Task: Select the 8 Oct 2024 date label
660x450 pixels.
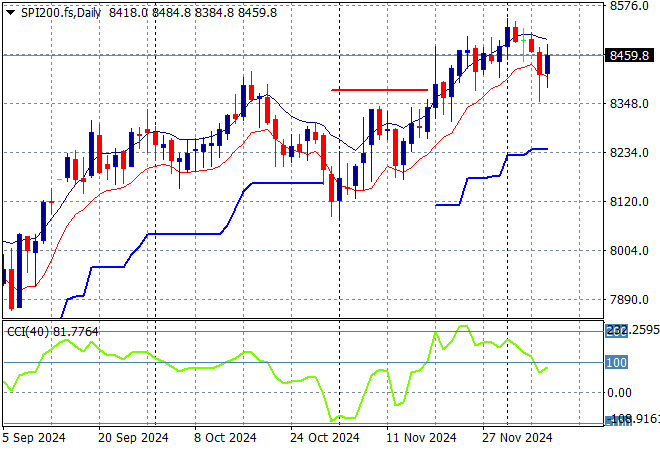Action: (x=225, y=438)
